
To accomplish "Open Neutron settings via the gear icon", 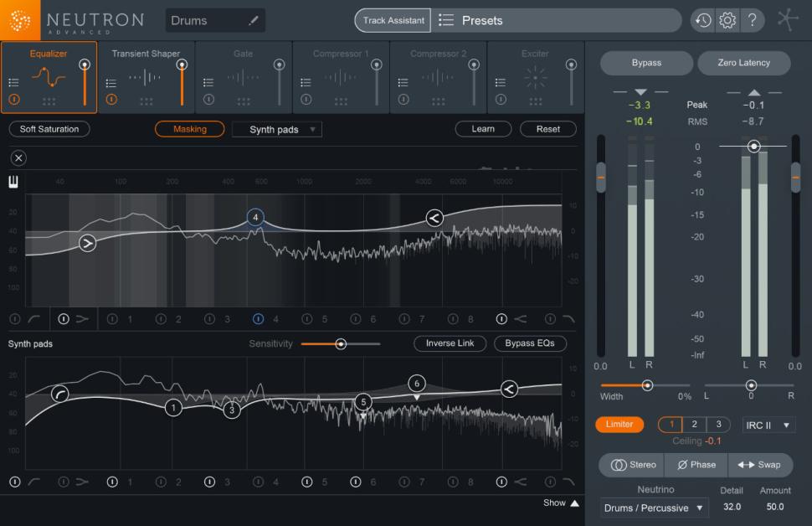I will tap(727, 20).
